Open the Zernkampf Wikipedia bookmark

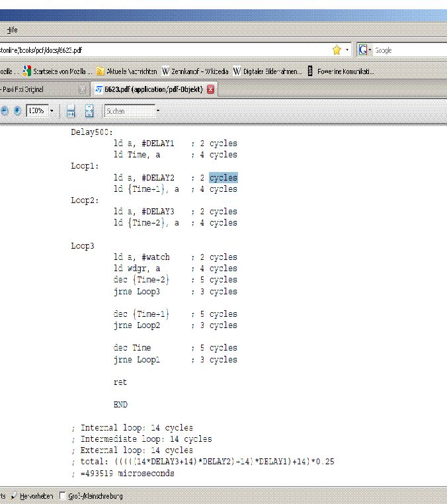pos(195,71)
